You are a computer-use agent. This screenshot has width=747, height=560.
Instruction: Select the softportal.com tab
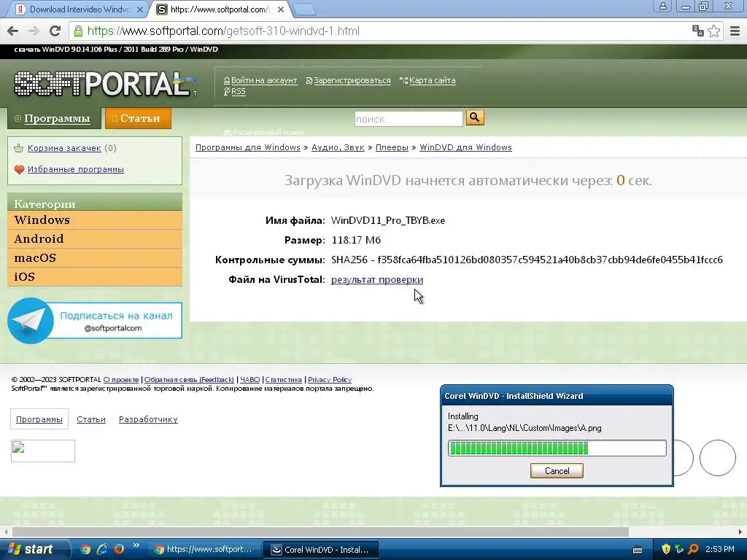pyautogui.click(x=220, y=9)
